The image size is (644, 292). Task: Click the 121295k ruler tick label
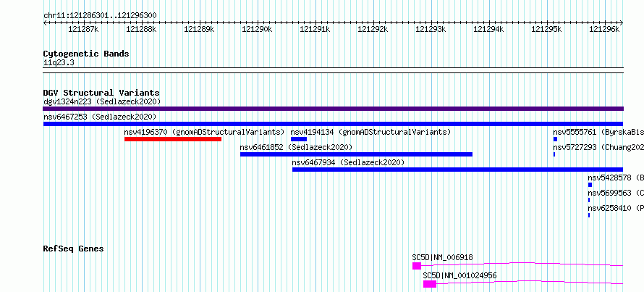point(546,29)
